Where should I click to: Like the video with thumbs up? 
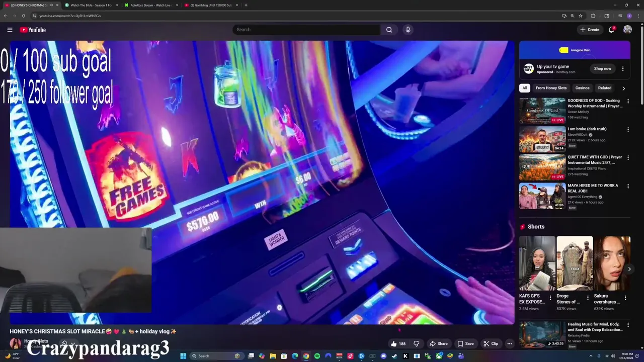(x=398, y=344)
